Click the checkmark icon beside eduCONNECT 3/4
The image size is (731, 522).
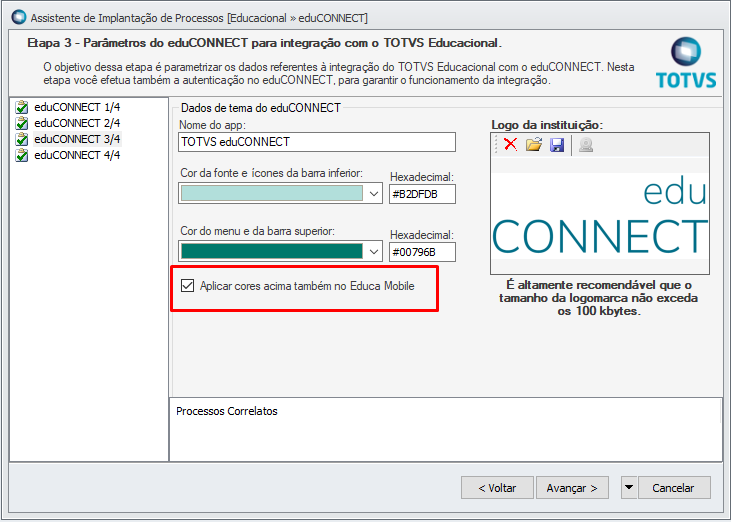21,139
